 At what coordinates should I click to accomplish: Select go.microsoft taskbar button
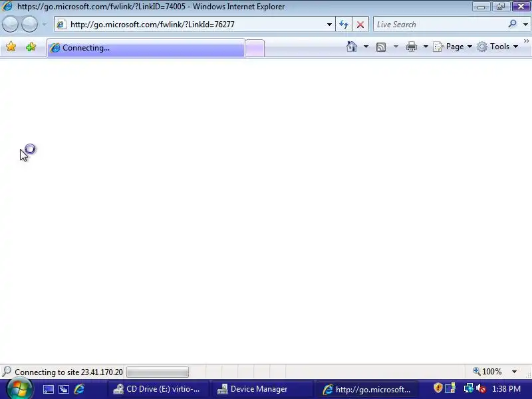point(366,389)
